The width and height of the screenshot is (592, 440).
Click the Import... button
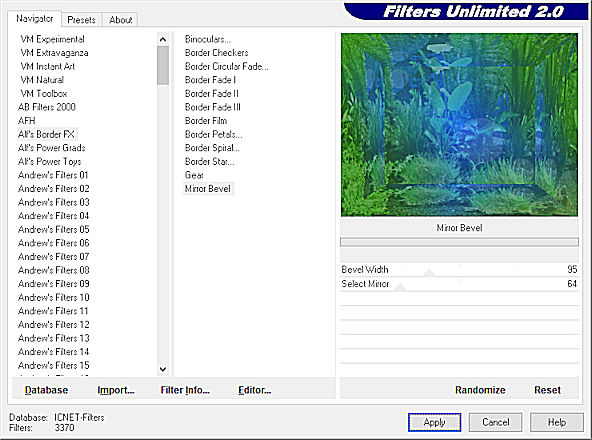pos(116,390)
